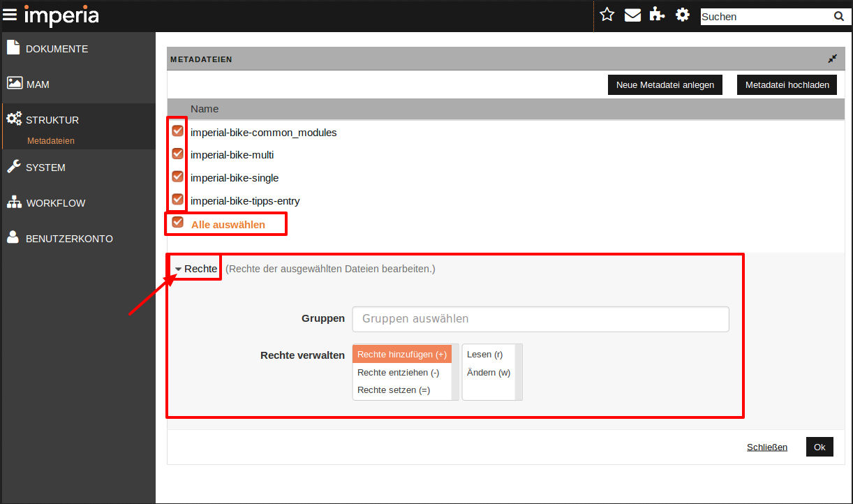Screen dimensions: 853x504
Task: Collapse the Metadateien panel via arrows icon
Action: coord(832,59)
